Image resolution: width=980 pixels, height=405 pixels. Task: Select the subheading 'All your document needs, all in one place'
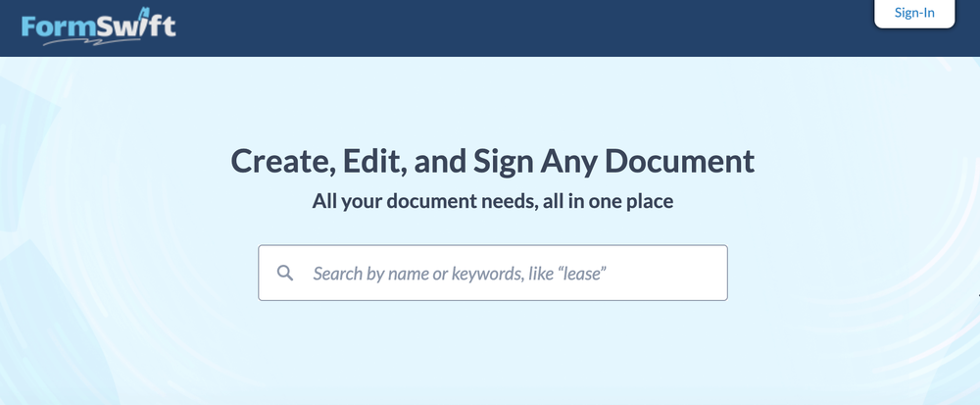[493, 201]
